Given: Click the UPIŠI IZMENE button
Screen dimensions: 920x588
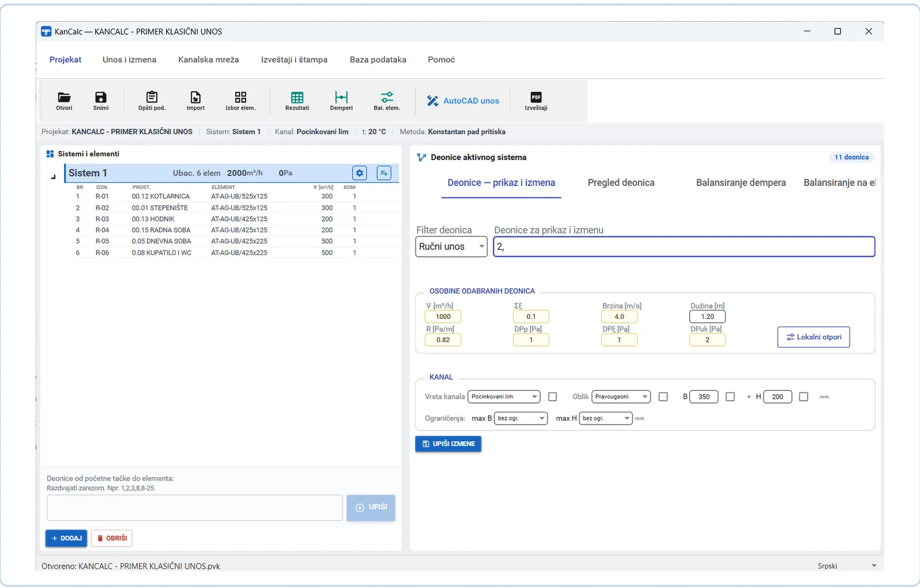Looking at the screenshot, I should click(x=448, y=444).
